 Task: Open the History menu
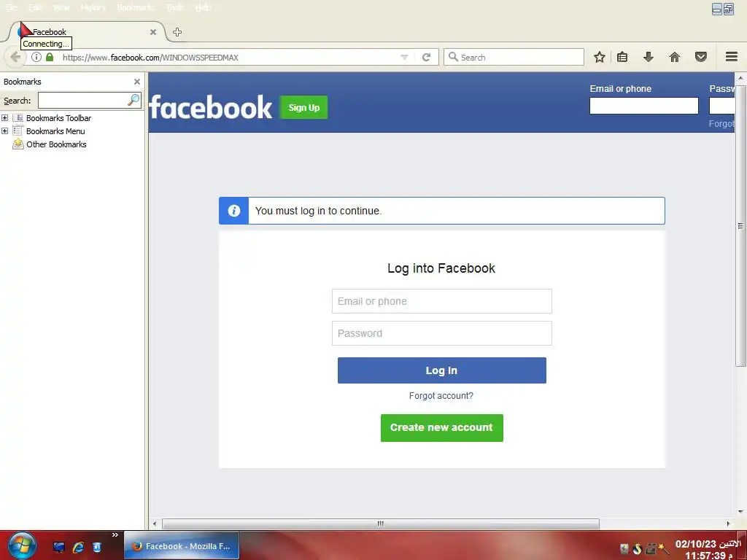click(93, 7)
